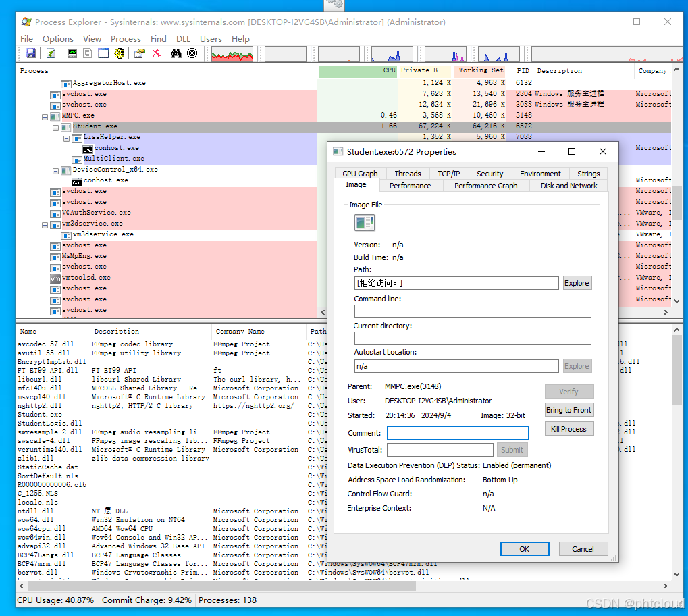
Task: Click into the Comment input field
Action: (x=458, y=433)
